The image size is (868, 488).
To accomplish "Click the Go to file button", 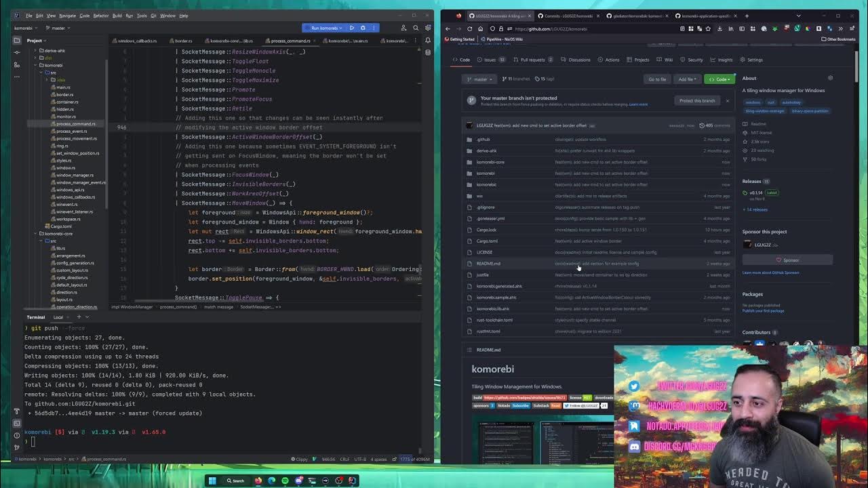I will click(657, 79).
